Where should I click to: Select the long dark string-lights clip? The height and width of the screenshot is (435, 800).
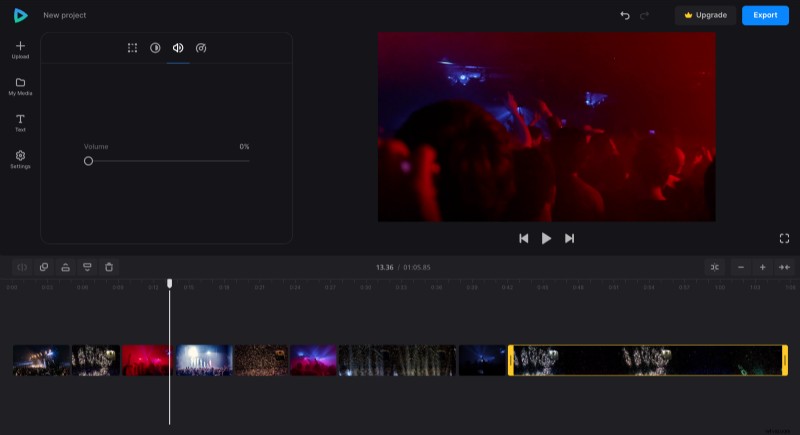pos(397,360)
